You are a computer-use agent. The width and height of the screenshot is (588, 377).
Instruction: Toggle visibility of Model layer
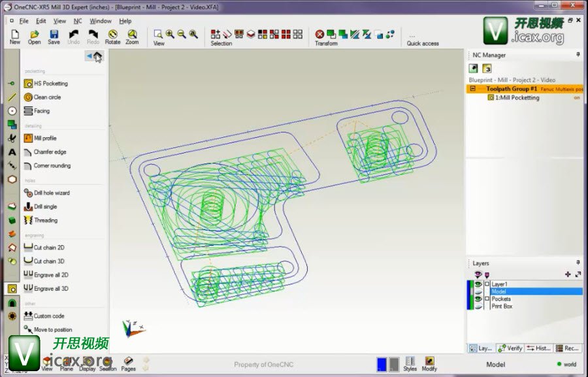point(478,291)
